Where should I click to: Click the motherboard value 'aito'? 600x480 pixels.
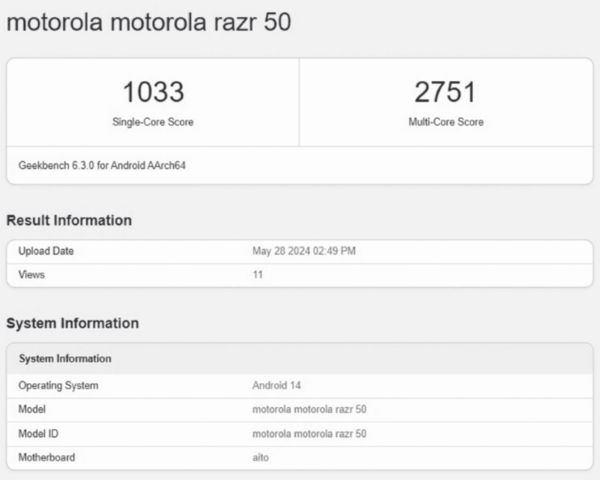tap(261, 457)
